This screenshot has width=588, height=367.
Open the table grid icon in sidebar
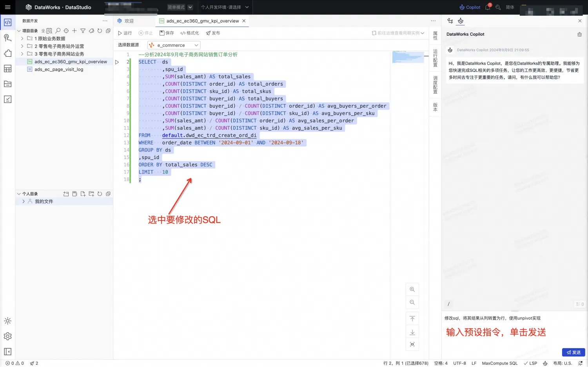pyautogui.click(x=7, y=69)
